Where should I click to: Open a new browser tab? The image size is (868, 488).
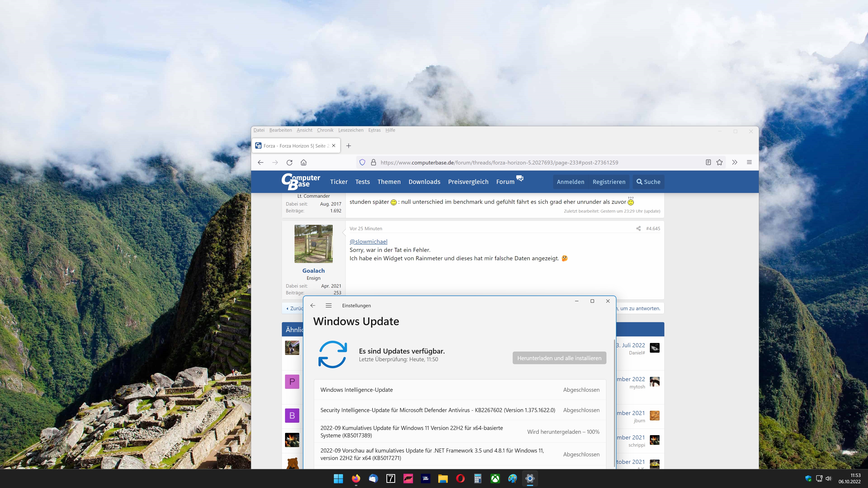(x=349, y=146)
